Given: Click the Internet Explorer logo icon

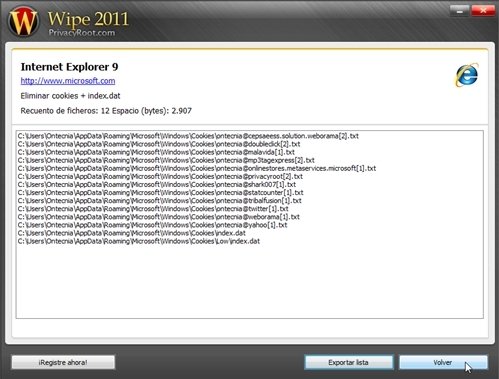Looking at the screenshot, I should click(467, 75).
